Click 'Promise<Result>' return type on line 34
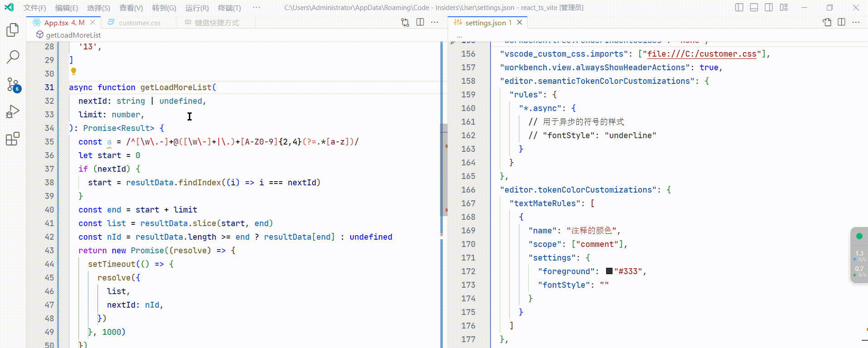The image size is (868, 348). pyautogui.click(x=119, y=128)
